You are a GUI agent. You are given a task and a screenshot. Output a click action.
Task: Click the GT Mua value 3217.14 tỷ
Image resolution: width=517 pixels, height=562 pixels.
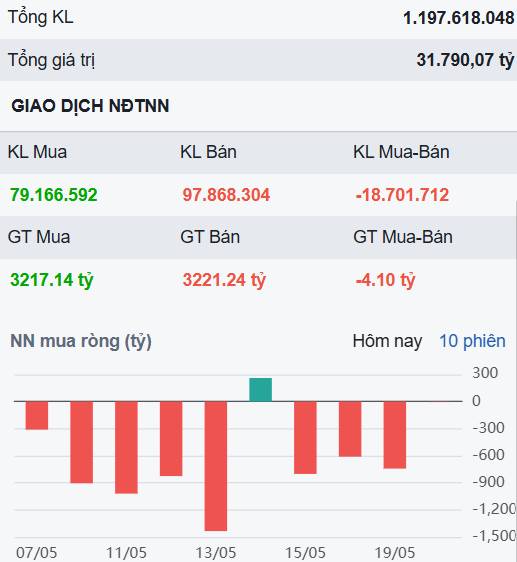pyautogui.click(x=52, y=280)
